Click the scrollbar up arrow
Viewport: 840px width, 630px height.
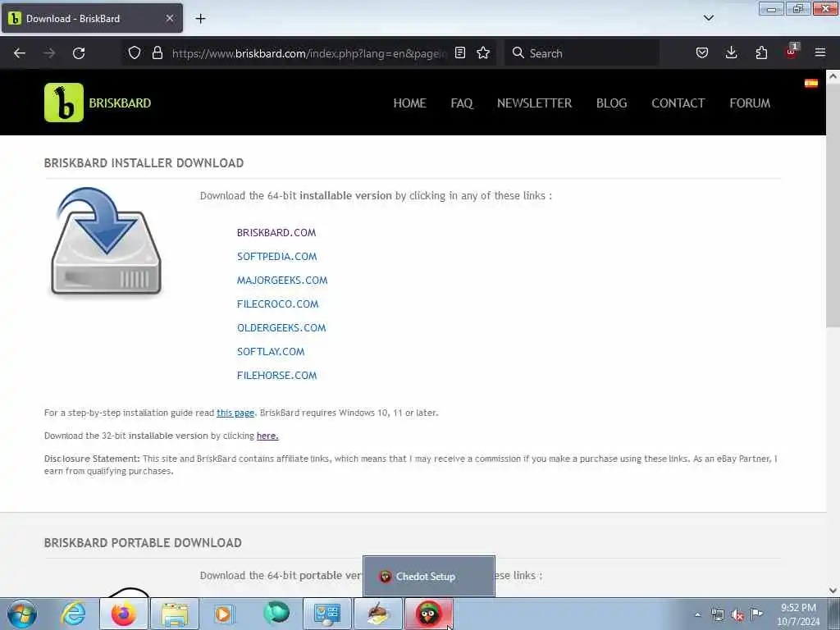[833, 76]
